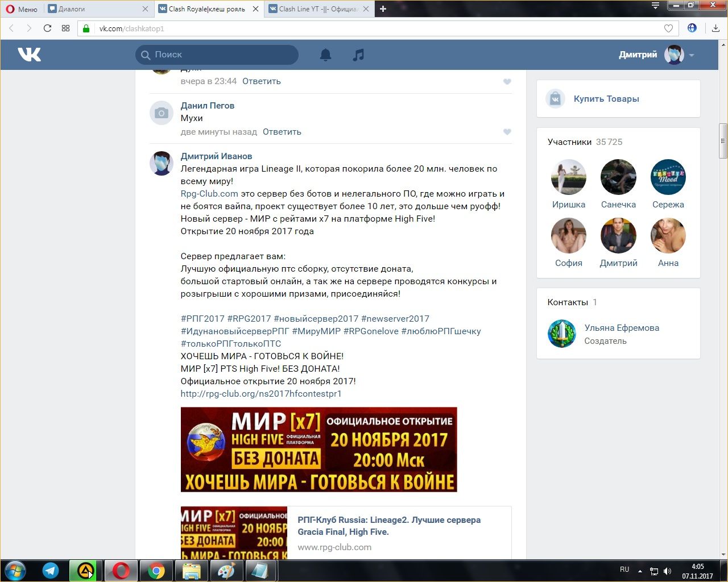Click the link preview thumbnail image
Viewport: 728px width, 582px height.
click(x=234, y=533)
